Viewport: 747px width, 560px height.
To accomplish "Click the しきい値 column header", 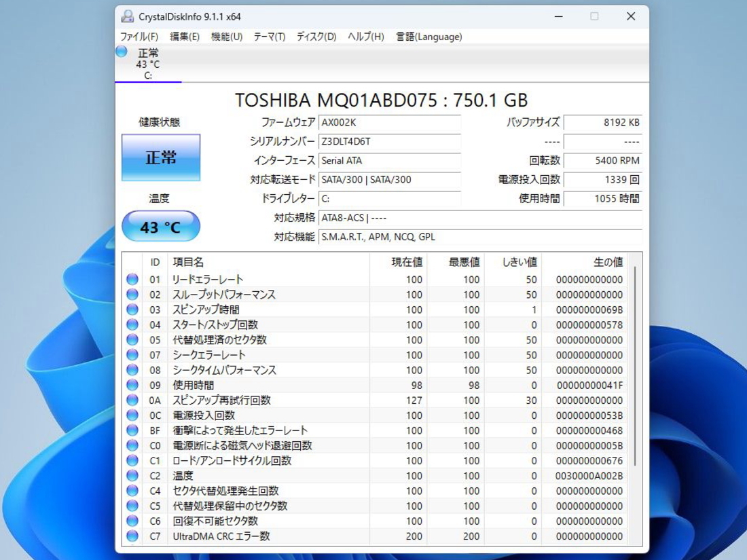I will [x=513, y=263].
